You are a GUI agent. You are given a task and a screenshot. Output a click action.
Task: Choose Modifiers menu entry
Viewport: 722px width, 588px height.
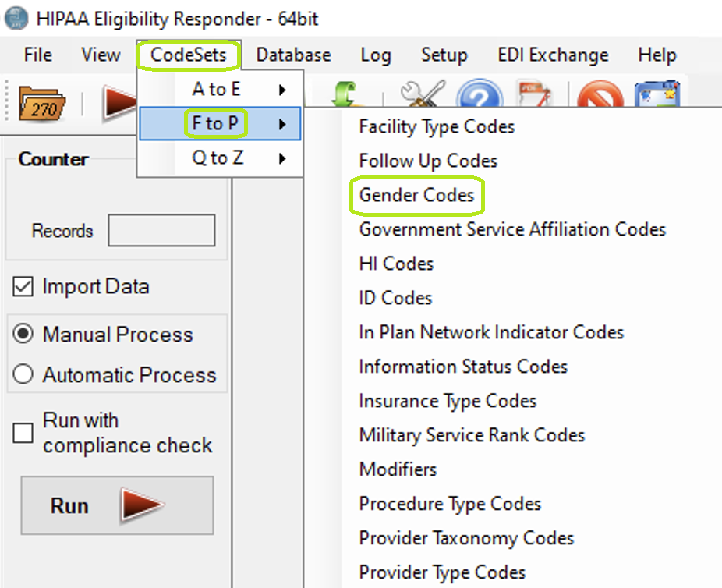pyautogui.click(x=398, y=469)
